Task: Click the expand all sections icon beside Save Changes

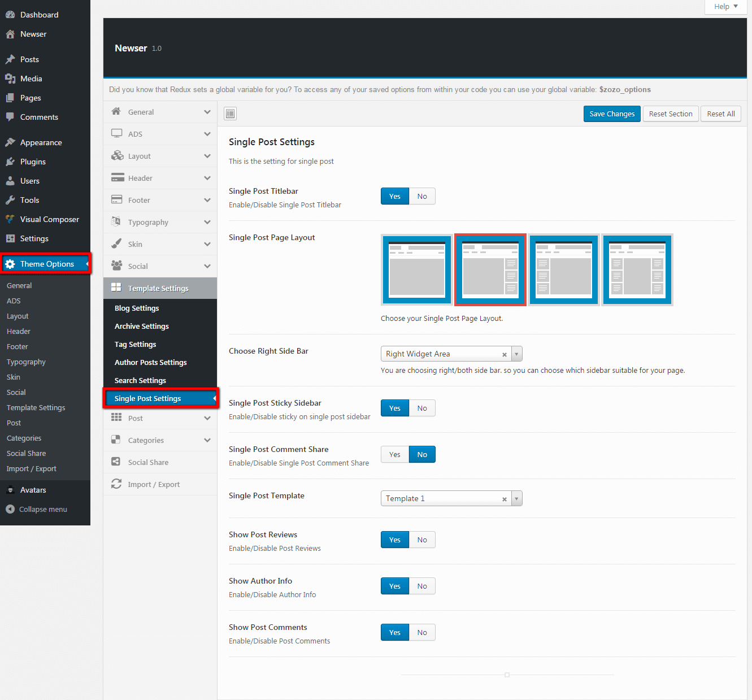Action: coord(230,114)
